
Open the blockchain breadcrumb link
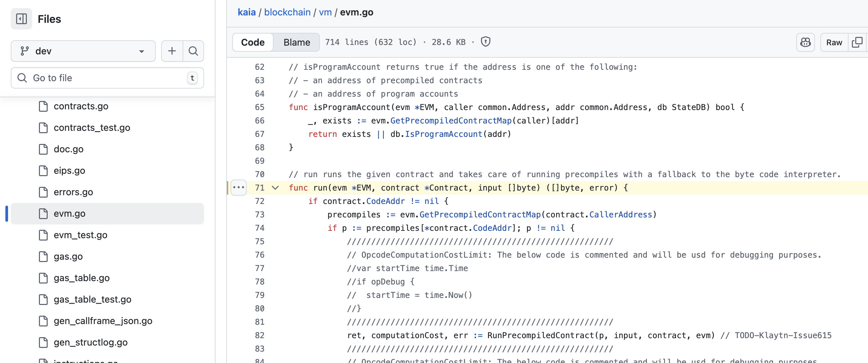287,12
